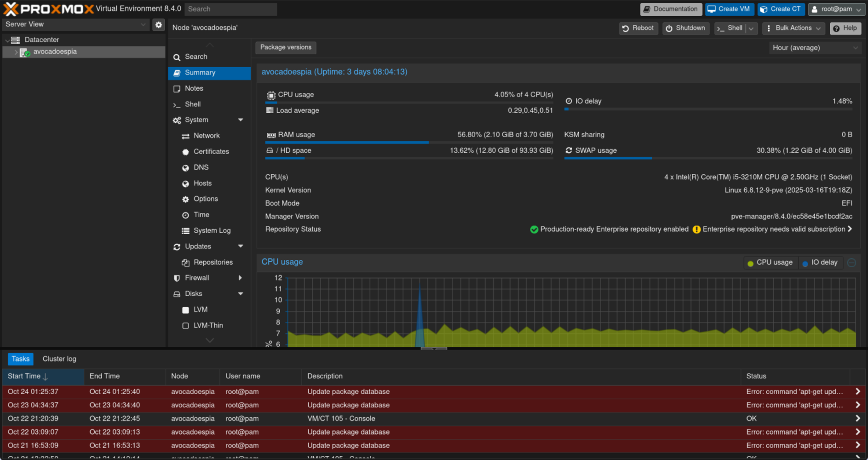The width and height of the screenshot is (868, 460).
Task: Click the Create VM button
Action: click(730, 9)
